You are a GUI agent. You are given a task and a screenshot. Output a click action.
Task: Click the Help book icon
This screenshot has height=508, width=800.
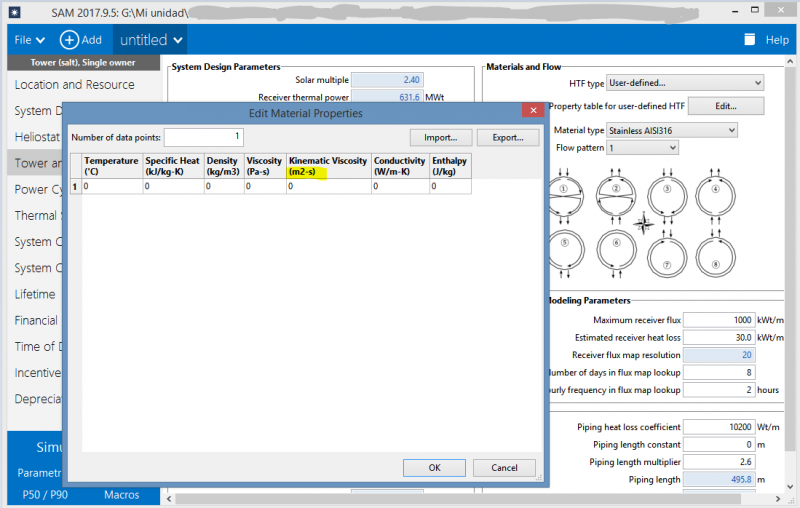point(750,40)
